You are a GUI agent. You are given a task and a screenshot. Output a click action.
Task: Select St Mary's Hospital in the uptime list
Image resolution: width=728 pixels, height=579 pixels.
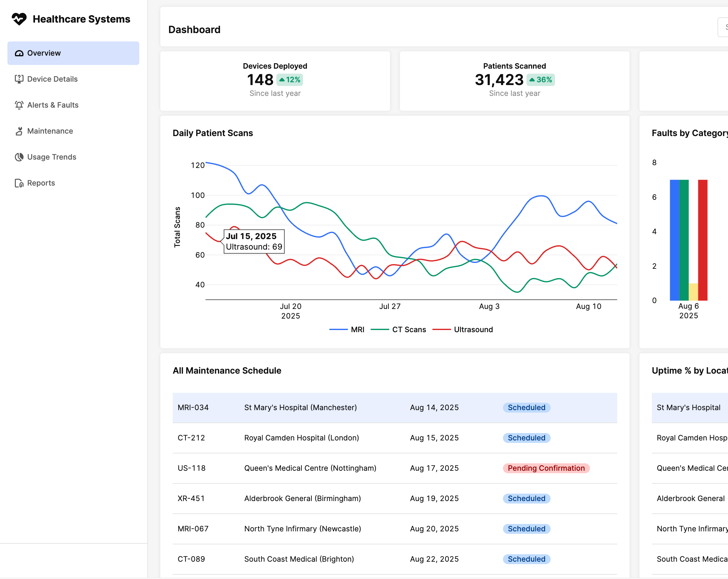pyautogui.click(x=688, y=408)
